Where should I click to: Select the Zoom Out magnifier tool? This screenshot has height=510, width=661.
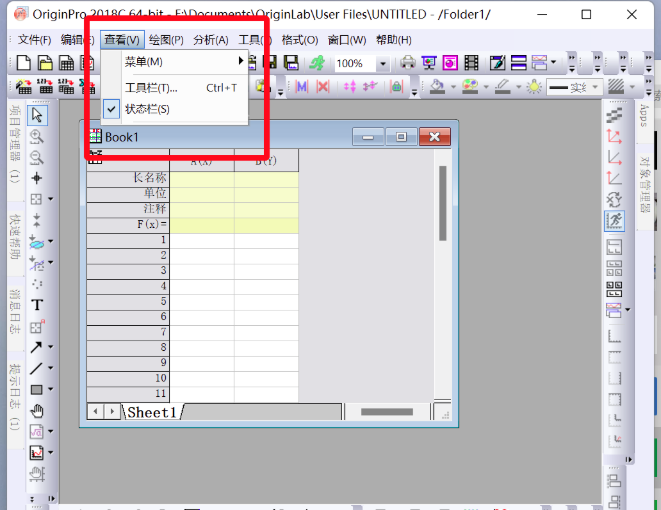(x=37, y=158)
